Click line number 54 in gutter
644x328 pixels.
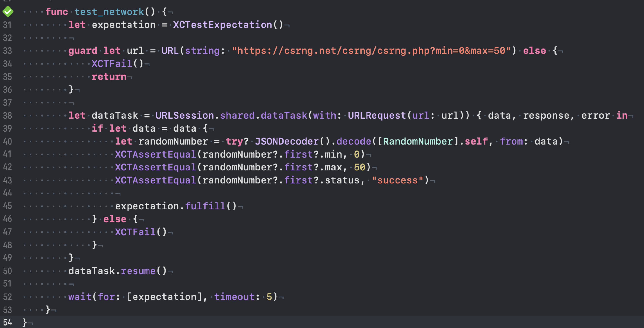coord(7,322)
